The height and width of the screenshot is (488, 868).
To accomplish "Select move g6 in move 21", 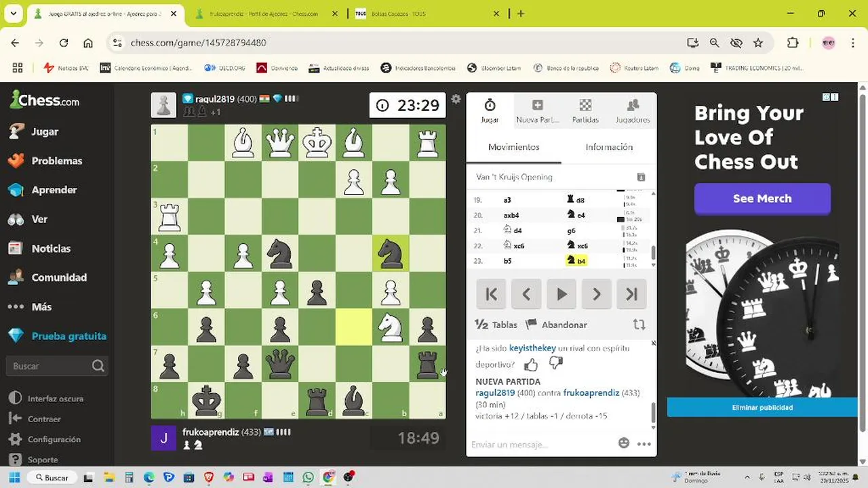I will (x=572, y=230).
